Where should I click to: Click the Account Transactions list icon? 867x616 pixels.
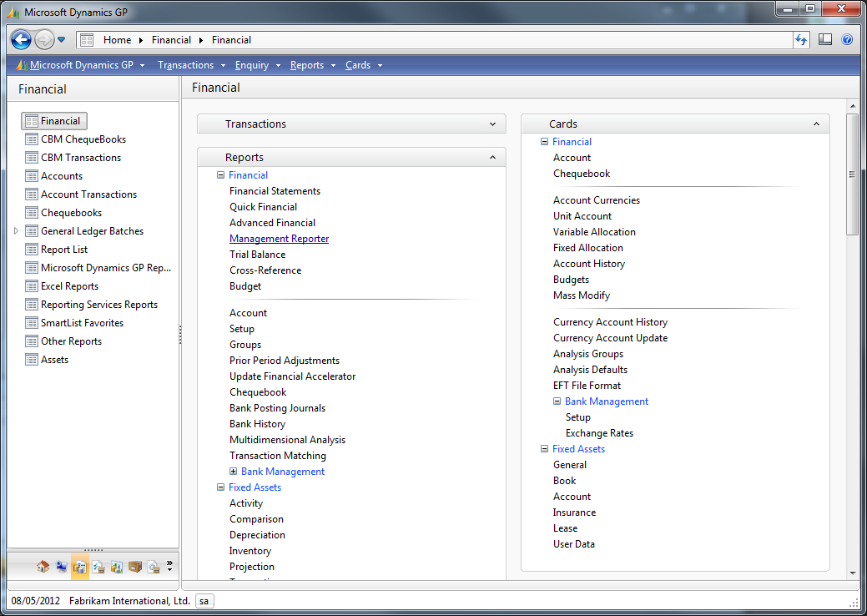tap(32, 194)
